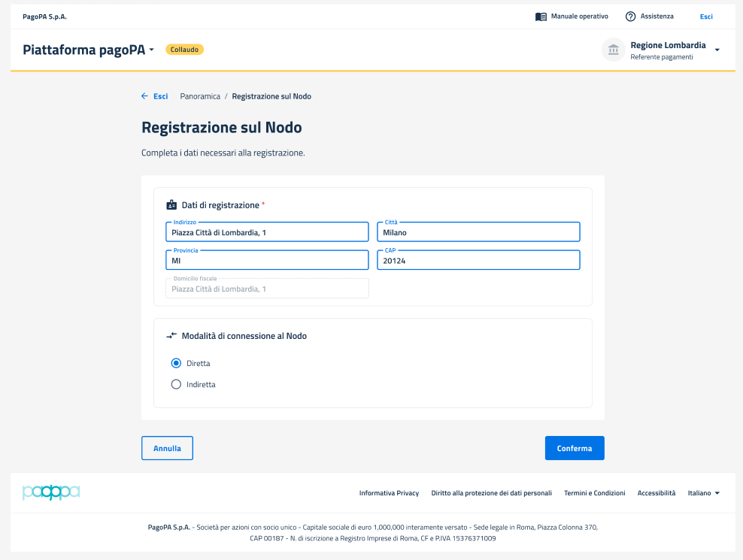The image size is (743, 560).
Task: Click the Dati di registrazione badge icon
Action: [171, 205]
